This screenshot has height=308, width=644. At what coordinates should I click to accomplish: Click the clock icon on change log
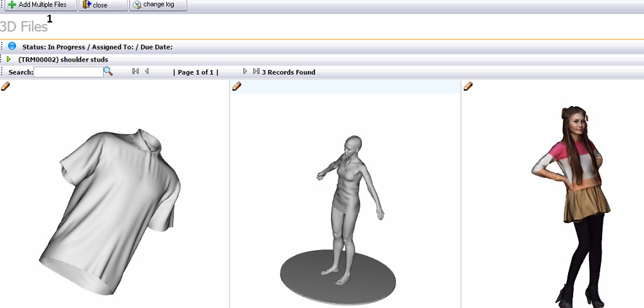[137, 5]
